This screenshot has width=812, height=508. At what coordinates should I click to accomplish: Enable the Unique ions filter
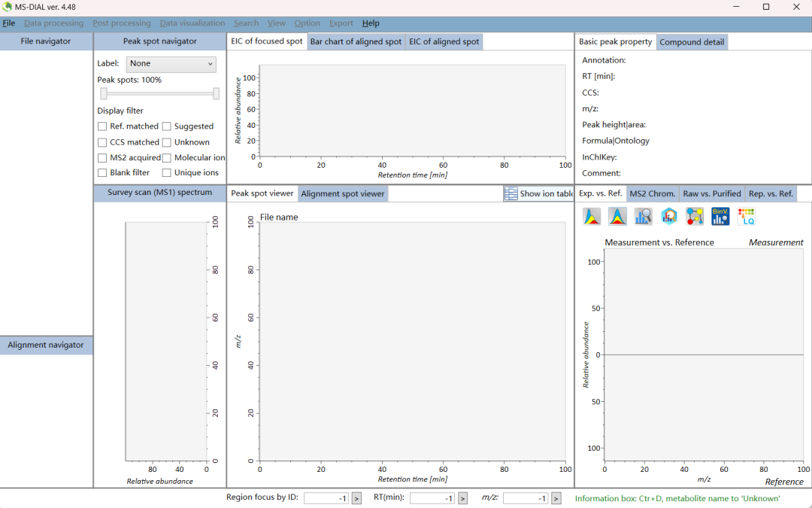[167, 172]
